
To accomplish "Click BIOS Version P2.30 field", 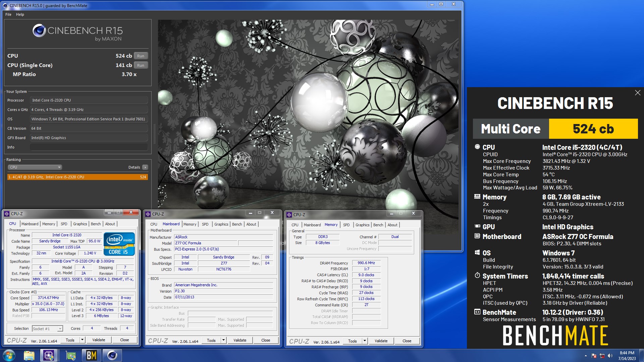I will point(223,291).
